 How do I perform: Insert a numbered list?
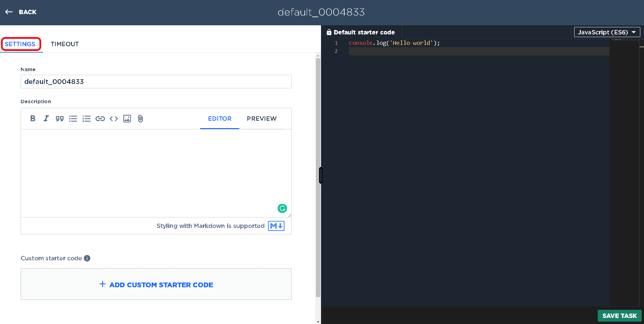pos(86,119)
